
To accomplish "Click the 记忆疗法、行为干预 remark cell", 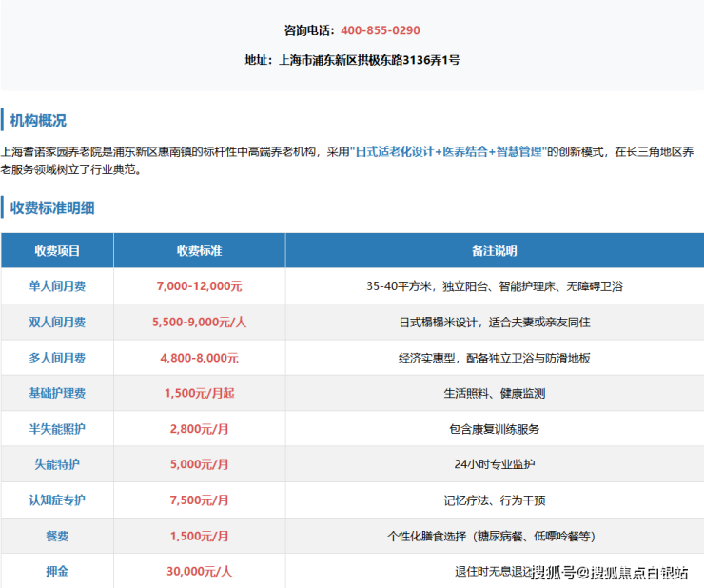I will (494, 500).
